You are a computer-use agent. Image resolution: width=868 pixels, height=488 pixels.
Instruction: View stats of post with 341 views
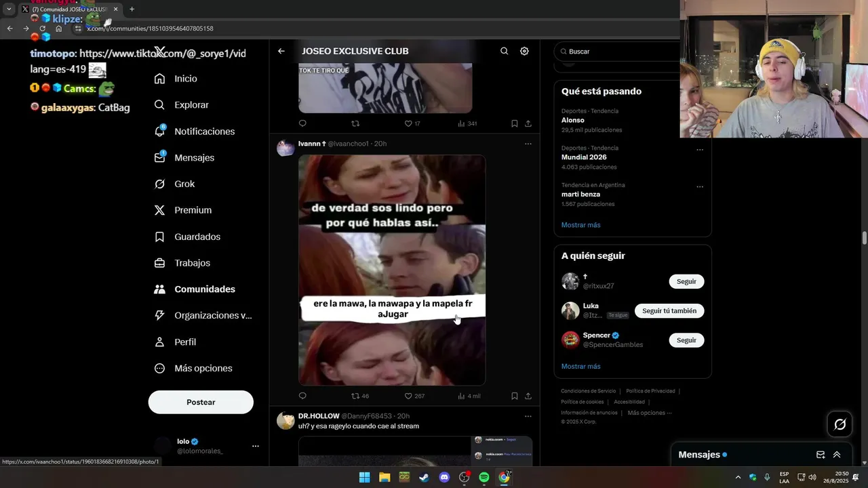tap(467, 123)
